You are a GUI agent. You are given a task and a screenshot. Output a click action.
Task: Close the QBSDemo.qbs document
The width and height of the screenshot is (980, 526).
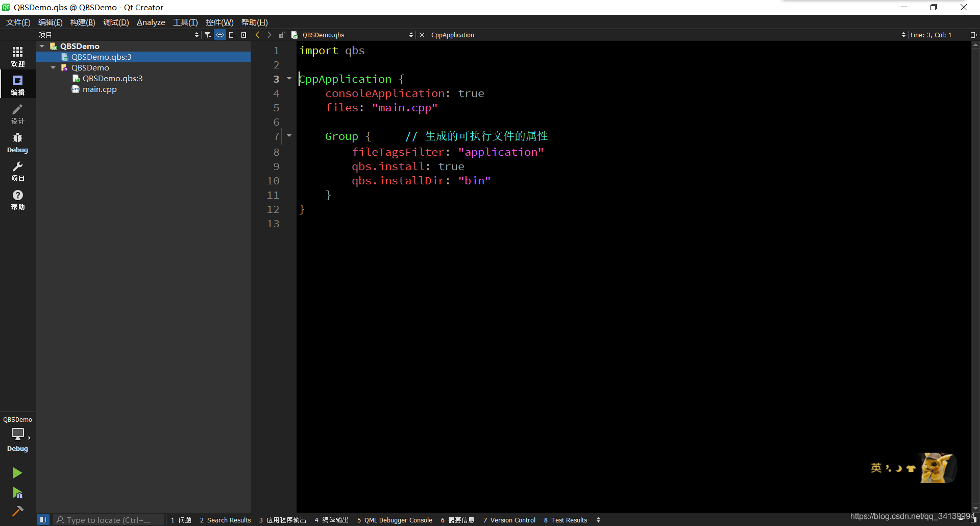tap(422, 35)
